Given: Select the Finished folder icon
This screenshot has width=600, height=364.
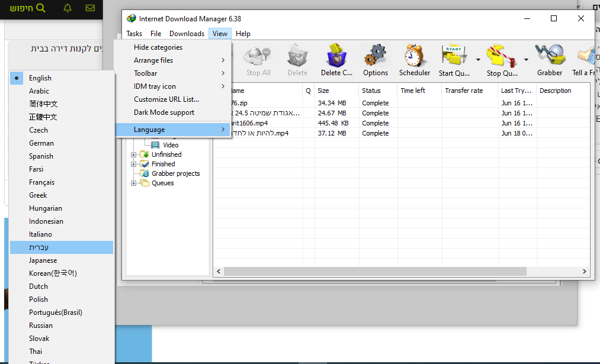Looking at the screenshot, I should (x=145, y=163).
